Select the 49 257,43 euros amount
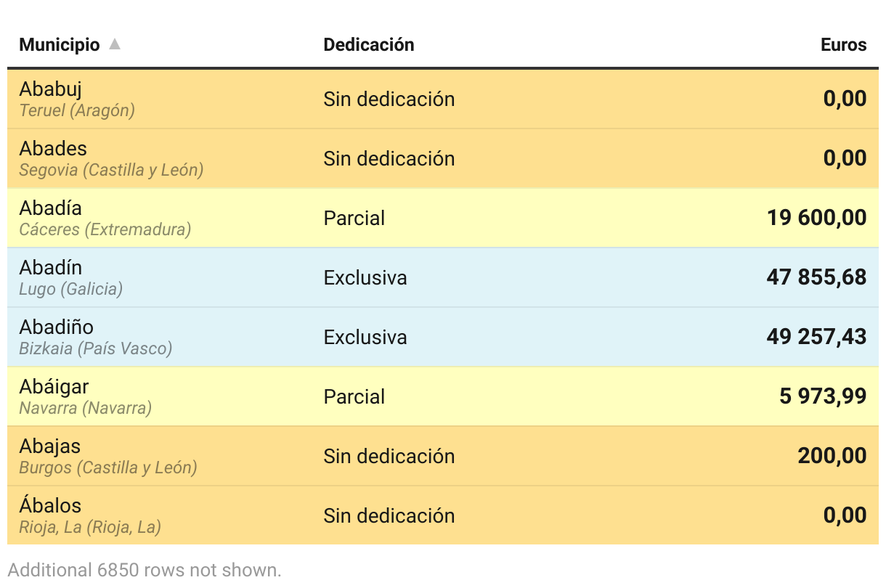 tap(816, 337)
